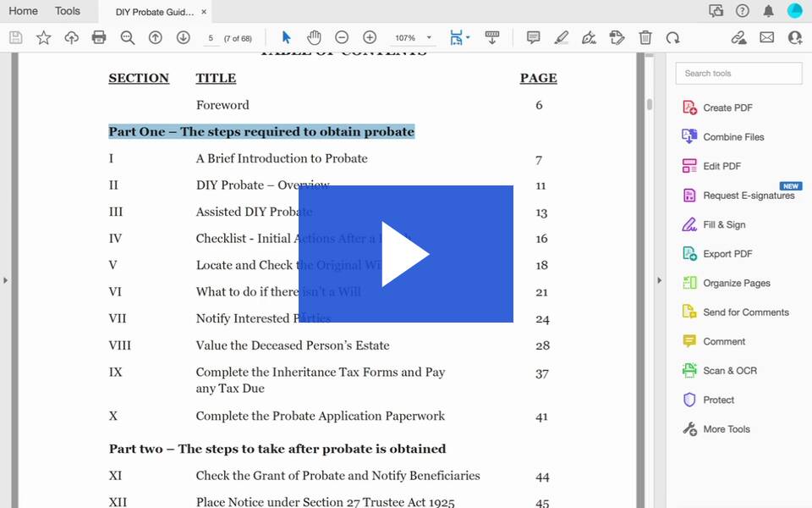Go to next page arrow
Screen dimensions: 812x508
(x=184, y=37)
